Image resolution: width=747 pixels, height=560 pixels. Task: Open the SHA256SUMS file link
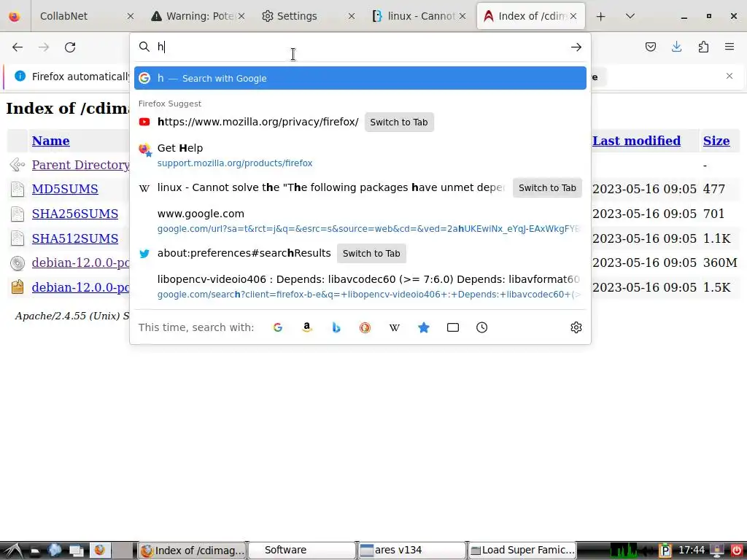(x=75, y=214)
